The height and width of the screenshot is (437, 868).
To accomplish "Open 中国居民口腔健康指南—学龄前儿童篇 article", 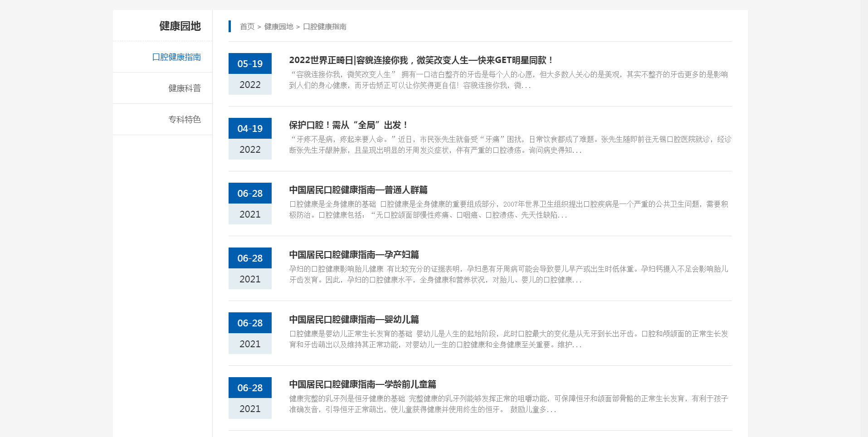I will [362, 384].
